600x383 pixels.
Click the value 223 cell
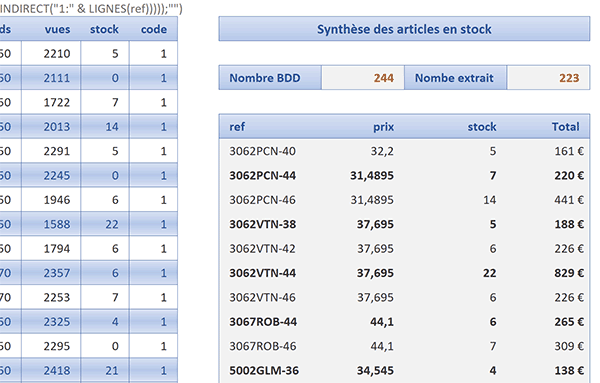tap(548, 78)
